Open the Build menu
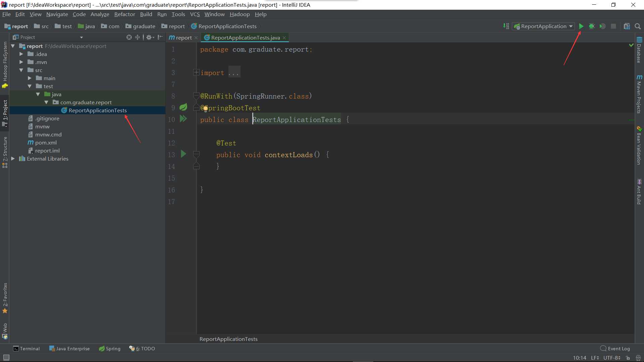 [x=146, y=14]
